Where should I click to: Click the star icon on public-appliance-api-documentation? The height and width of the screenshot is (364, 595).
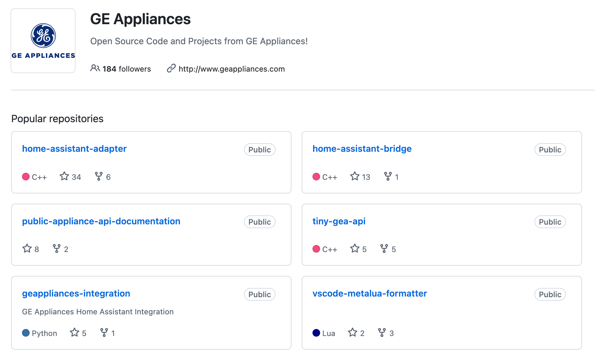pyautogui.click(x=27, y=248)
